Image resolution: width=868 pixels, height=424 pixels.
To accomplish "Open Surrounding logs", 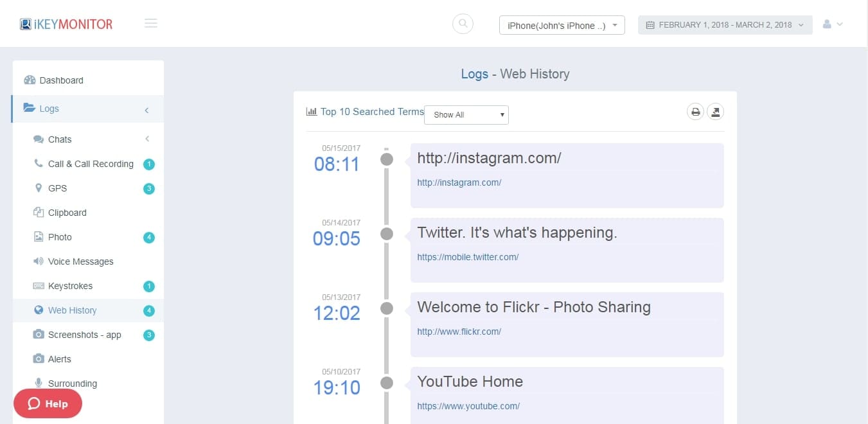I will click(x=73, y=384).
